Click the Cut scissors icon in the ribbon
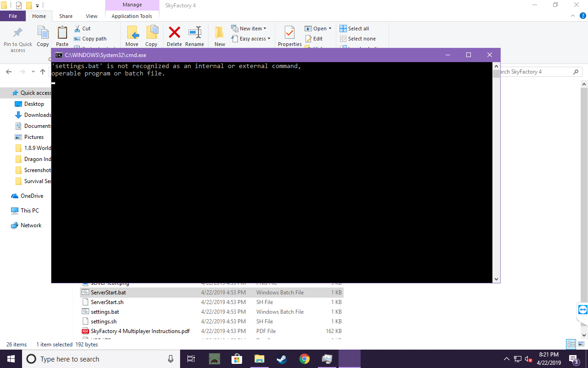Screen dimensions: 588x368 77,29
